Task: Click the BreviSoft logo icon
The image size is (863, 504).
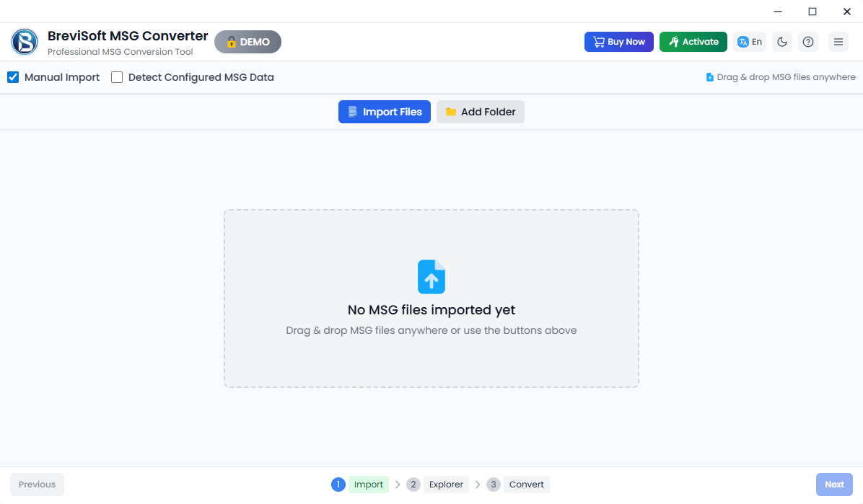Action: (x=25, y=42)
